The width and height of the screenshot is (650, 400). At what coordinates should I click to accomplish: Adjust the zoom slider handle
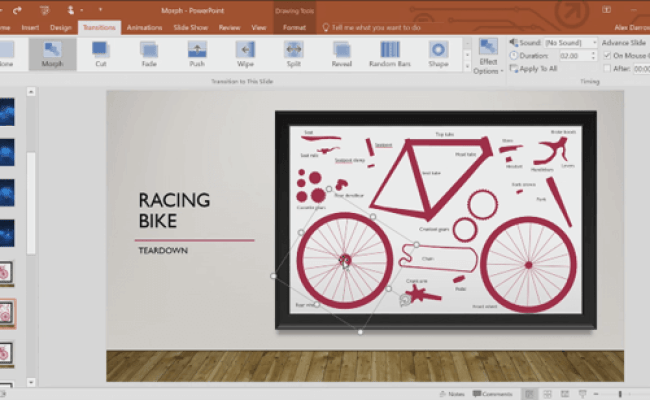click(620, 394)
